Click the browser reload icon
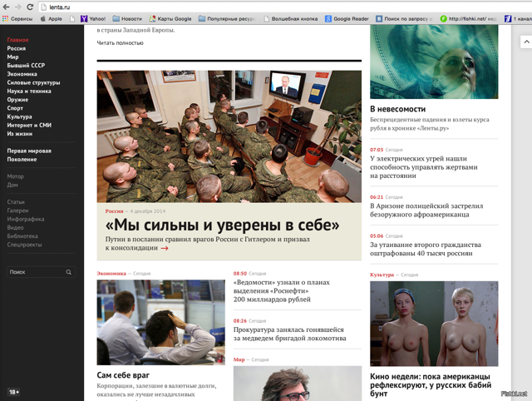The width and height of the screenshot is (532, 401). coord(31,7)
